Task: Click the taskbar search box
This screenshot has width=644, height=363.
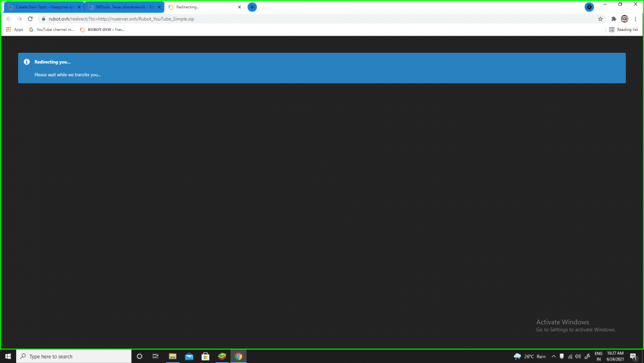Action: (x=74, y=357)
